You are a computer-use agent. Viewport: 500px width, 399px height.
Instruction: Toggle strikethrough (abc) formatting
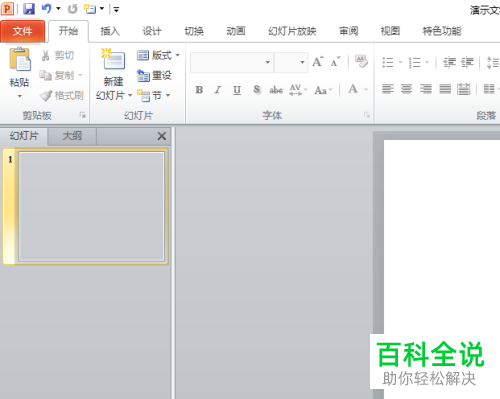pyautogui.click(x=276, y=90)
